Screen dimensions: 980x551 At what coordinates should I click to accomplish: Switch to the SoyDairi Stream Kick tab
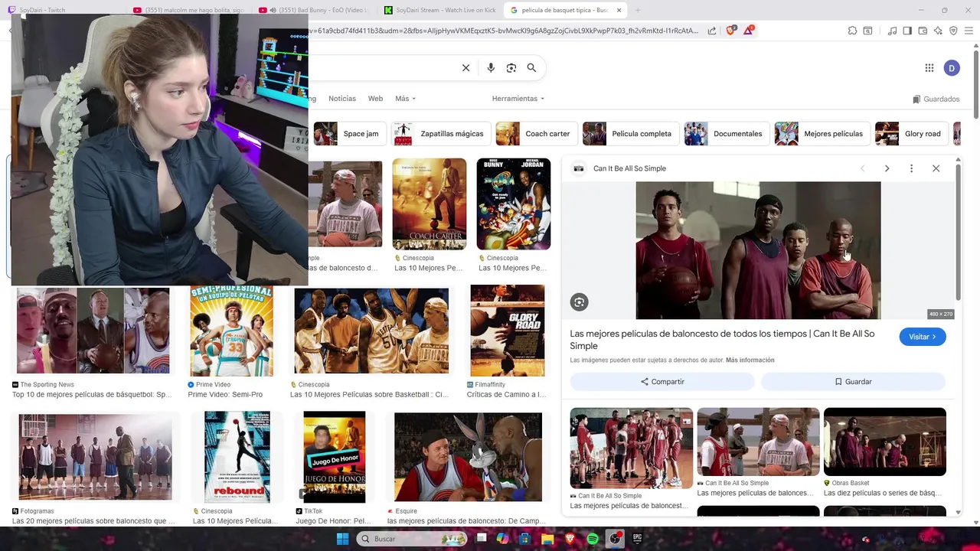pyautogui.click(x=439, y=10)
